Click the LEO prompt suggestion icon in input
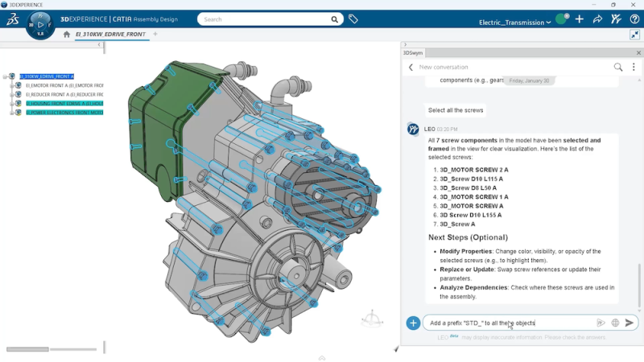This screenshot has width=644, height=362. 601,323
